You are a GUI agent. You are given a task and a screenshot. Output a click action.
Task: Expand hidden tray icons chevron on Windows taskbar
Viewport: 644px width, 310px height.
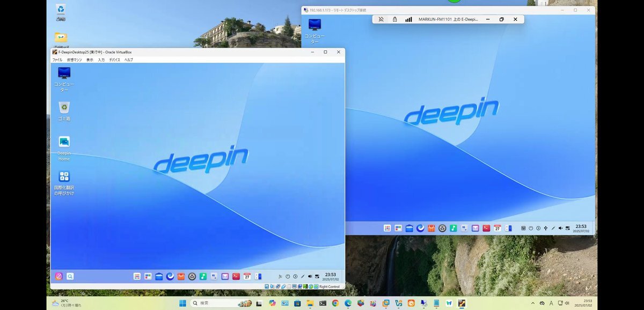click(x=532, y=303)
